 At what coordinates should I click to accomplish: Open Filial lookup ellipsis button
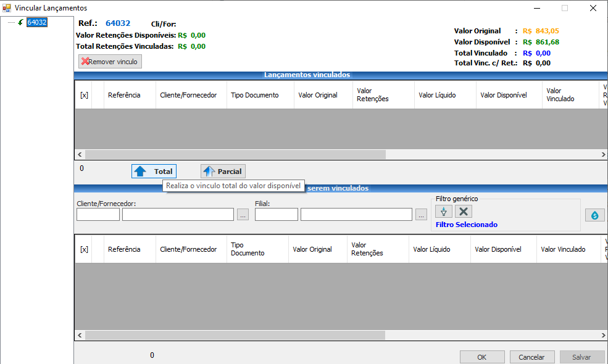(421, 215)
